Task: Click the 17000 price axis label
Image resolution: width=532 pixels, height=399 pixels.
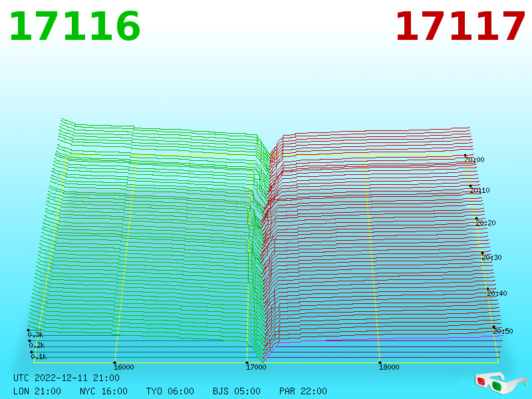Action: 256,367
